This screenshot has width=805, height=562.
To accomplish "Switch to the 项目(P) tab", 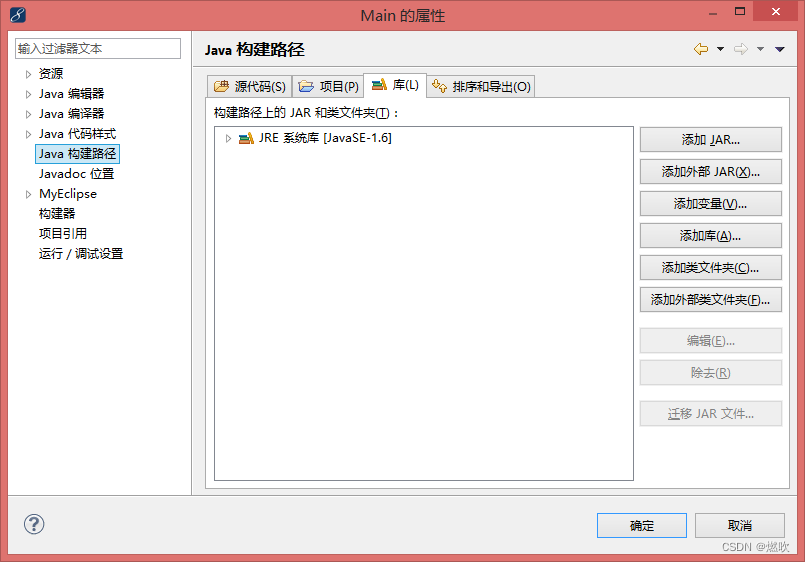I will (328, 86).
